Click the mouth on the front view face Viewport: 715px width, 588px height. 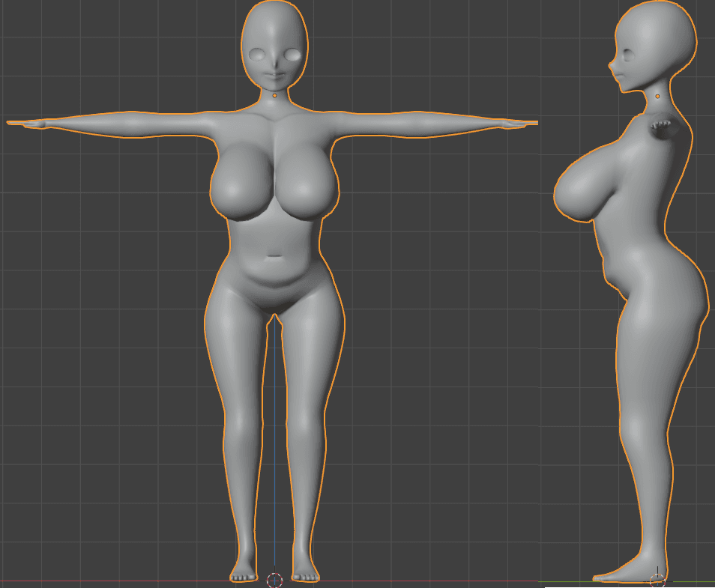(x=275, y=76)
